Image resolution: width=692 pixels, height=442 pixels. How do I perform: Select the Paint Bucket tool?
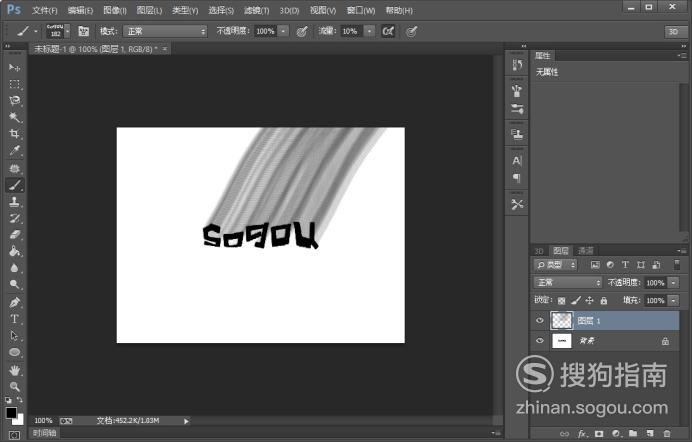click(15, 251)
